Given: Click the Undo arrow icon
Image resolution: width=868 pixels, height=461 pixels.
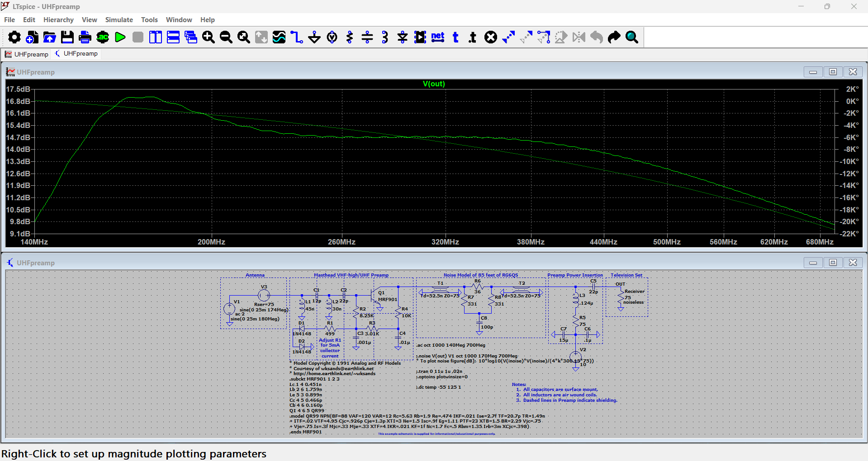Looking at the screenshot, I should coord(597,37).
